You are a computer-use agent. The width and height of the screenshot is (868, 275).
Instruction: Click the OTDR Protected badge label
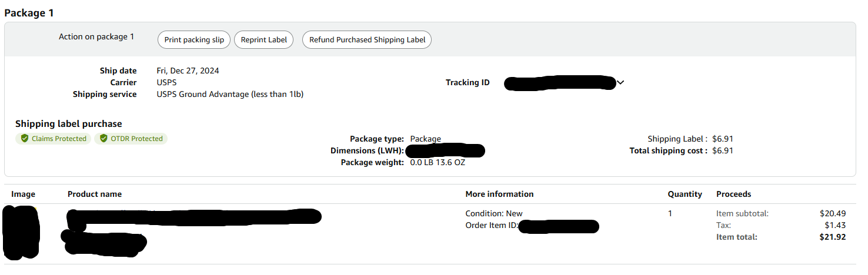point(136,139)
